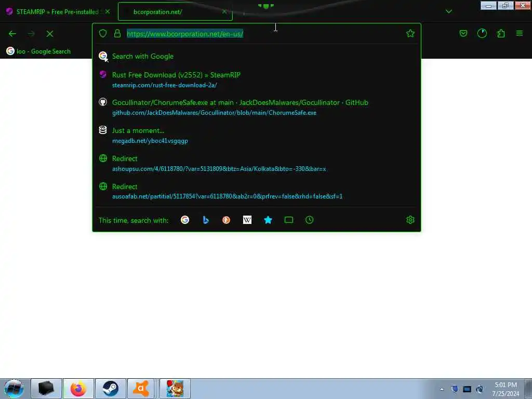Viewport: 532px width, 399px height.
Task: Open the loo - Google Search bookmark
Action: (x=38, y=51)
